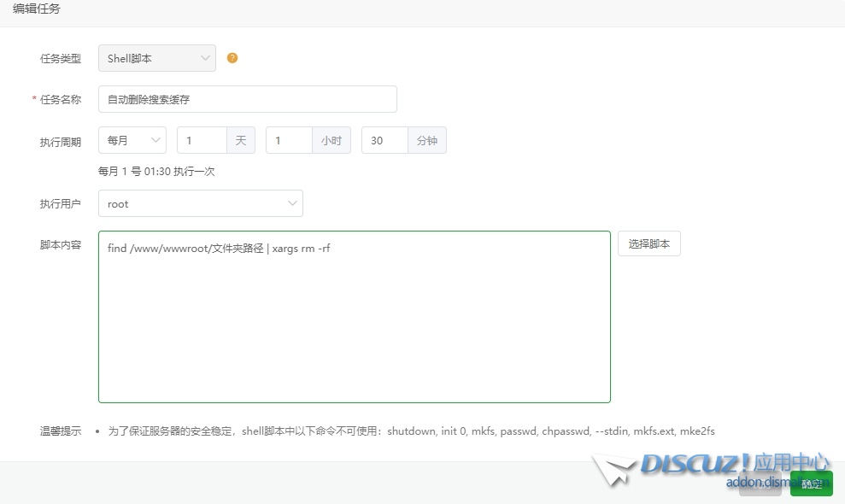Focus the task name field 自动删除搜索缓存
This screenshot has width=845, height=504.
(x=248, y=99)
